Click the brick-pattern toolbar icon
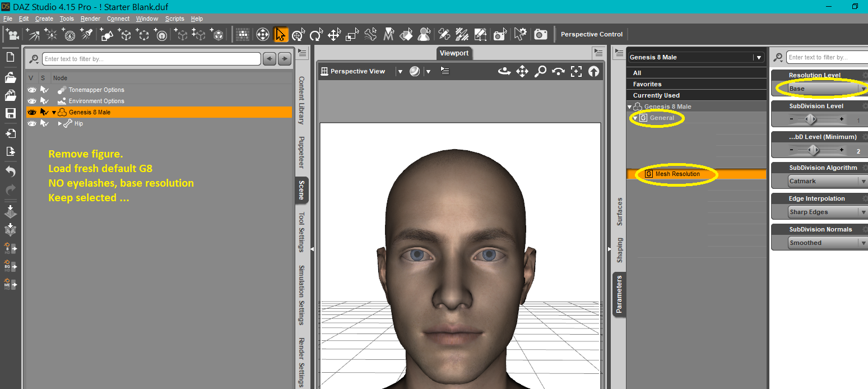This screenshot has height=389, width=868. pyautogui.click(x=243, y=35)
